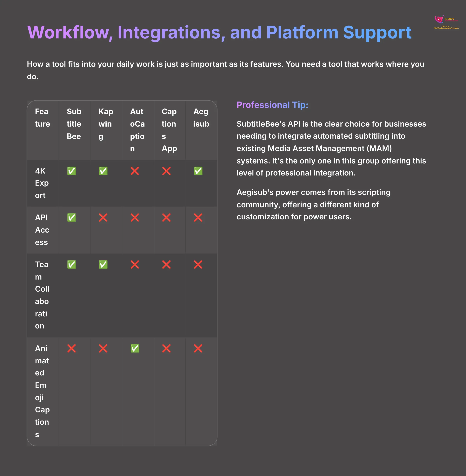Click Aegisub cross in Animated Emoji Captions row
466x476 pixels.
198,348
